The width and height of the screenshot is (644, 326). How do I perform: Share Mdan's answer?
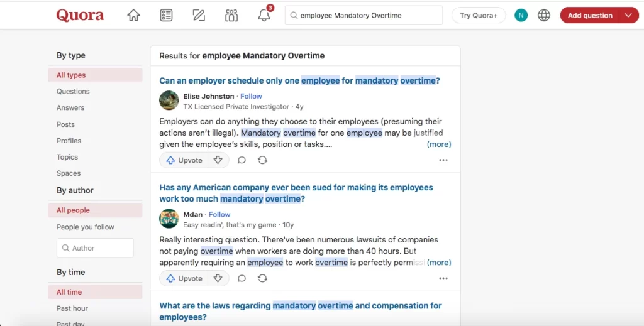tap(262, 278)
